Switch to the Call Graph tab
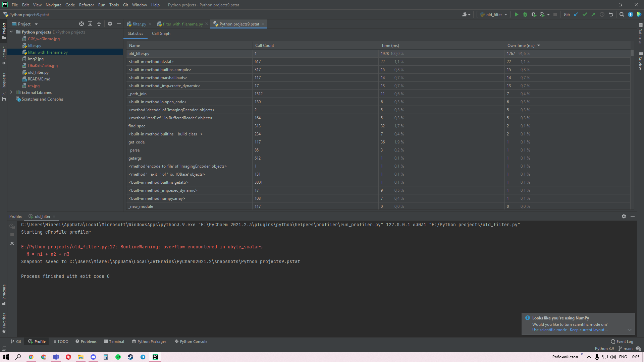 161,34
